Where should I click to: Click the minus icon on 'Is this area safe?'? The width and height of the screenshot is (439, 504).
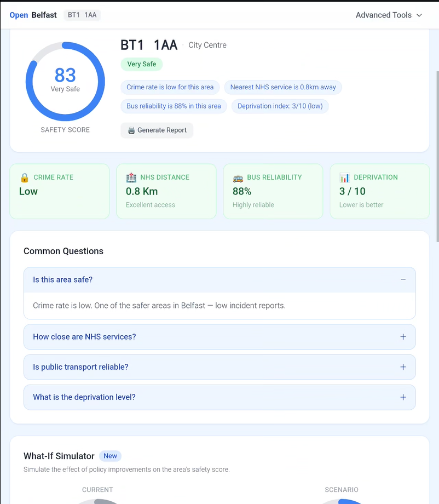tap(403, 279)
